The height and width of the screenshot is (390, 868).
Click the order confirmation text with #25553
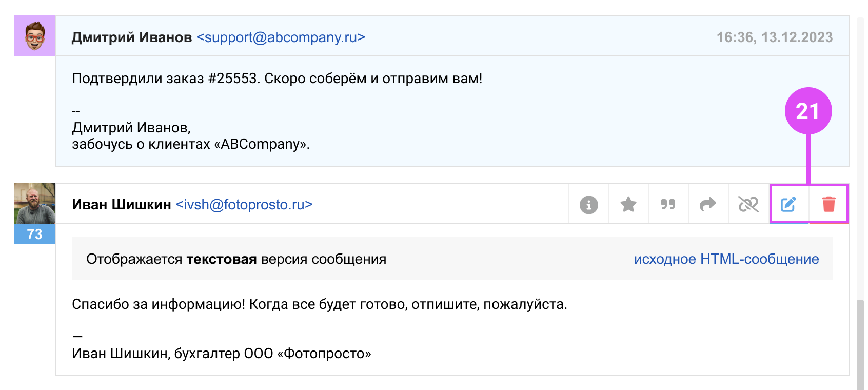tap(277, 79)
